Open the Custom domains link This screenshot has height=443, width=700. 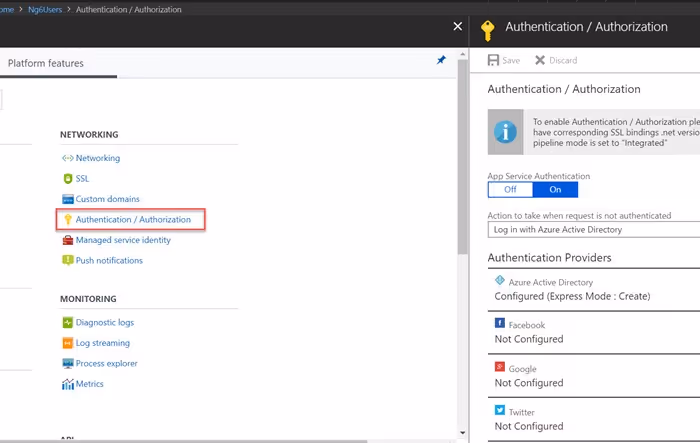point(108,199)
